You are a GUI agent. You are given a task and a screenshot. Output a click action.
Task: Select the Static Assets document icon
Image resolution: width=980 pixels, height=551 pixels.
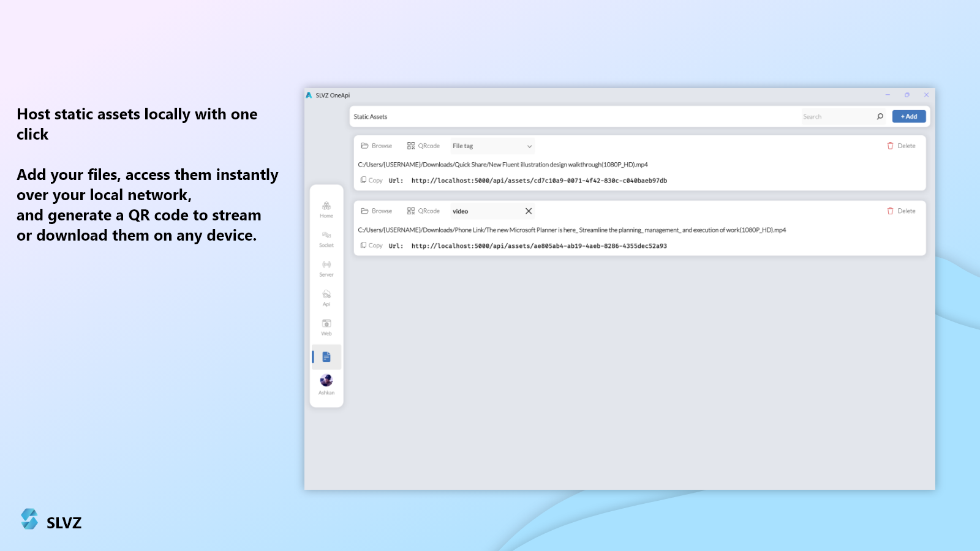[326, 357]
